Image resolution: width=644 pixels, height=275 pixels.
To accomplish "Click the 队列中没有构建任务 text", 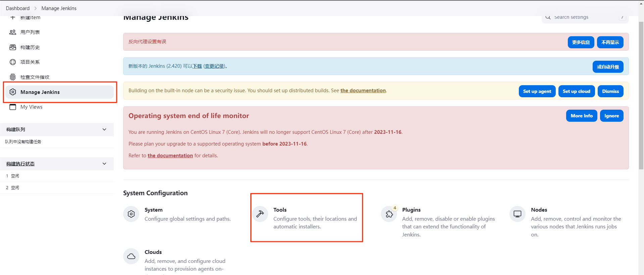I will pos(23,142).
